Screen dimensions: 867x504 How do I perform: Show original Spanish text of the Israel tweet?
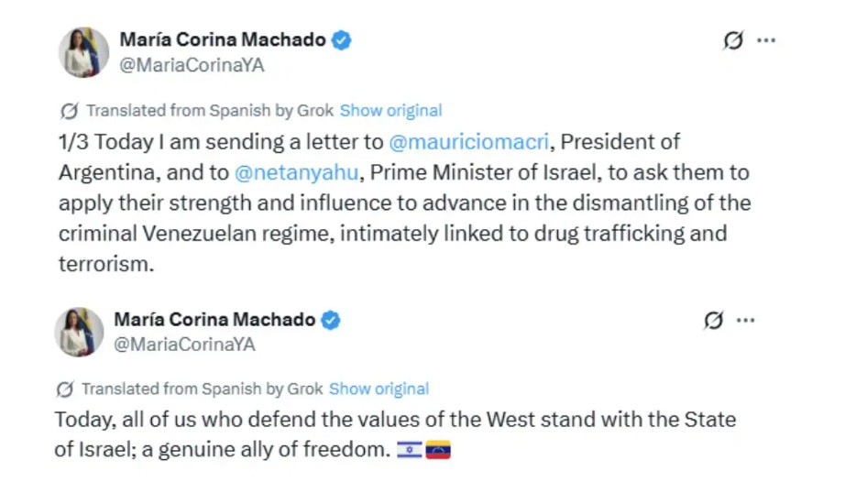coord(379,389)
